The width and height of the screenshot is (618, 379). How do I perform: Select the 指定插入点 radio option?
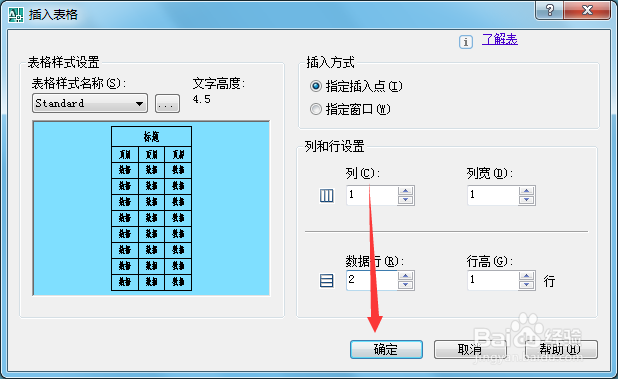coord(356,86)
